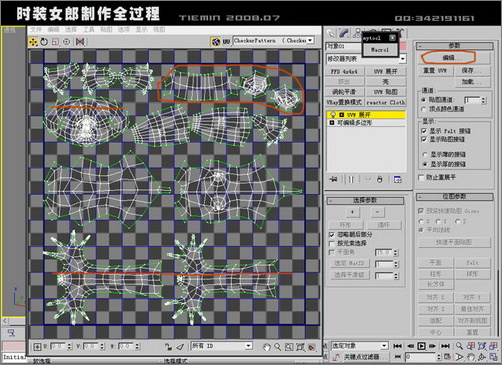Select the Move tool in UV editor

pyautogui.click(x=33, y=42)
